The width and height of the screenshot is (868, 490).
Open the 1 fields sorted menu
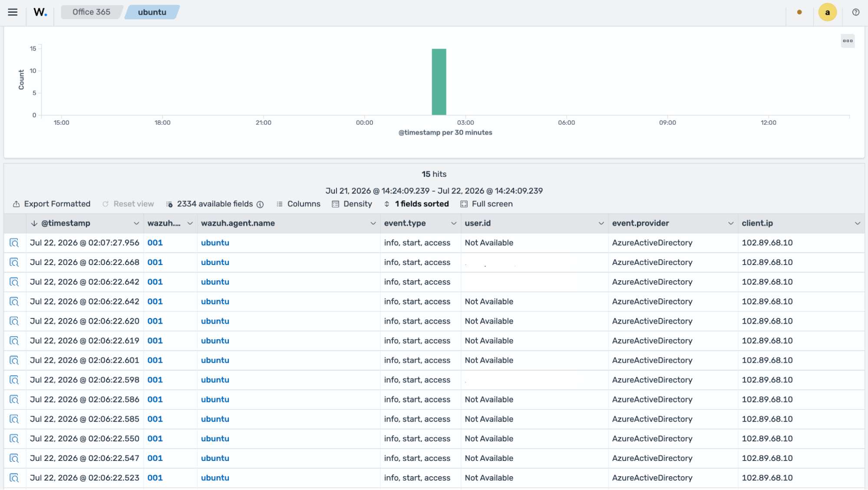[x=416, y=204]
